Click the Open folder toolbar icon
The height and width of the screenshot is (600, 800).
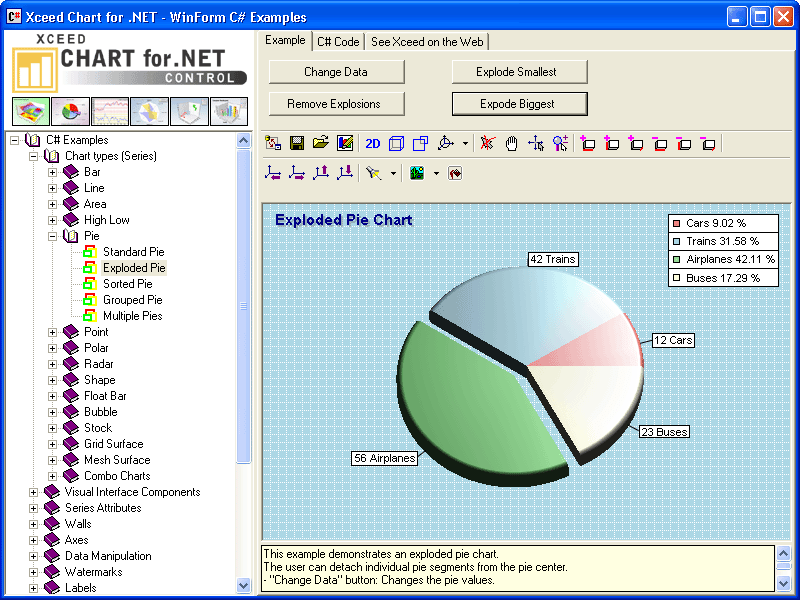(x=321, y=143)
